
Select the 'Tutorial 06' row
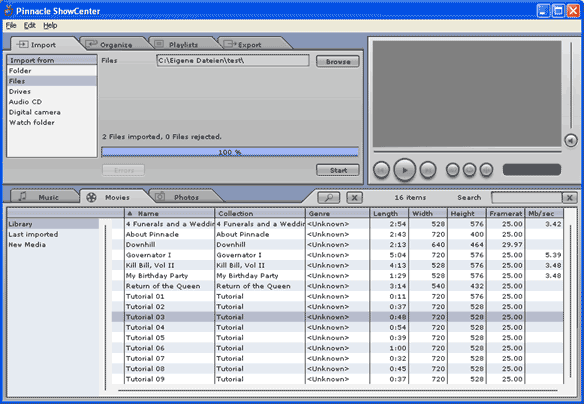tap(337, 348)
